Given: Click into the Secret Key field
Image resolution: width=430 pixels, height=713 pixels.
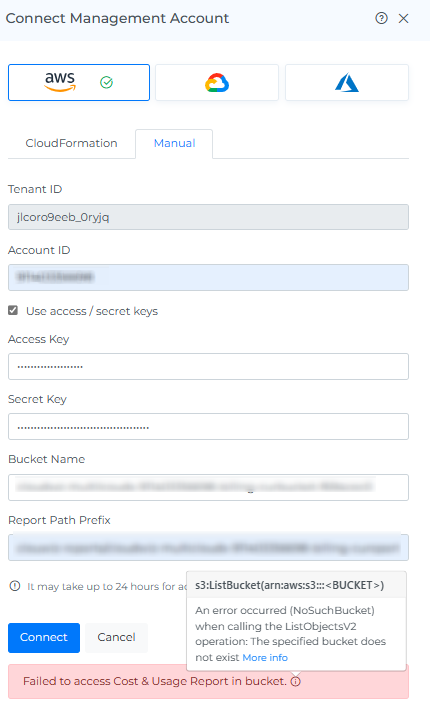Looking at the screenshot, I should [x=208, y=427].
